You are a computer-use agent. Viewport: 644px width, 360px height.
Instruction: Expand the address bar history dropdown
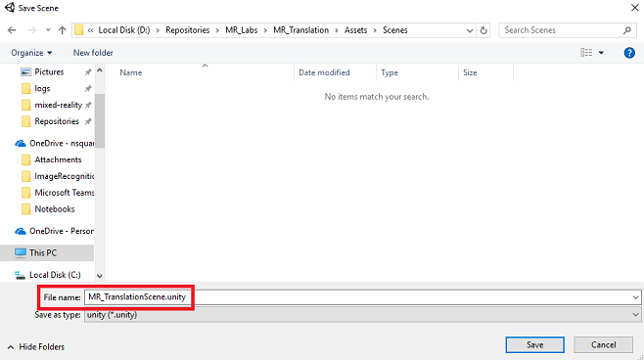470,30
